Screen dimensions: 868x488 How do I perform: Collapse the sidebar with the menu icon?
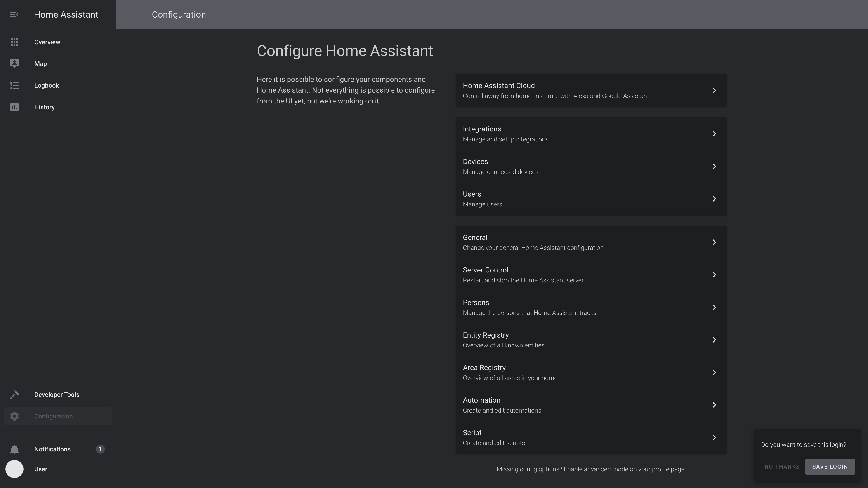(x=14, y=14)
